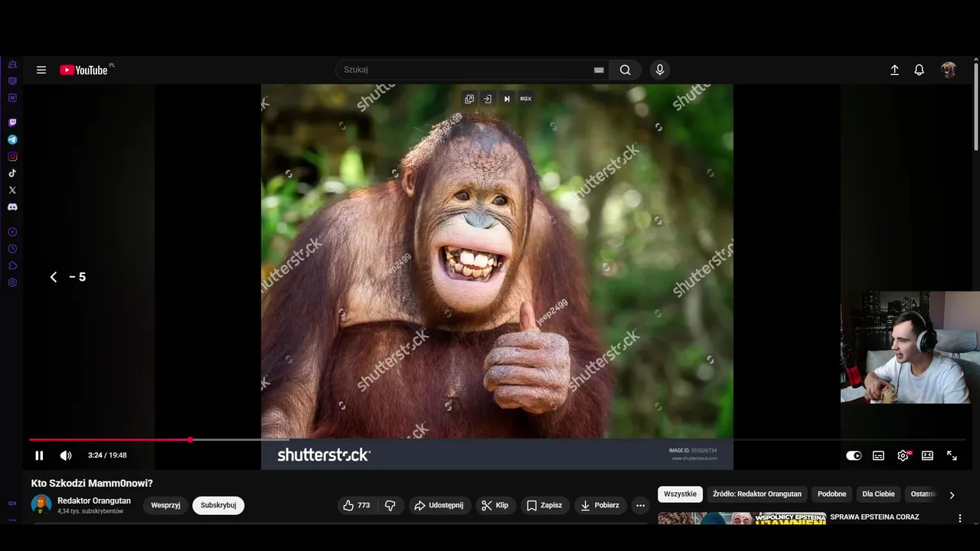The image size is (980, 551).
Task: Toggle the autoplay switch
Action: (854, 455)
